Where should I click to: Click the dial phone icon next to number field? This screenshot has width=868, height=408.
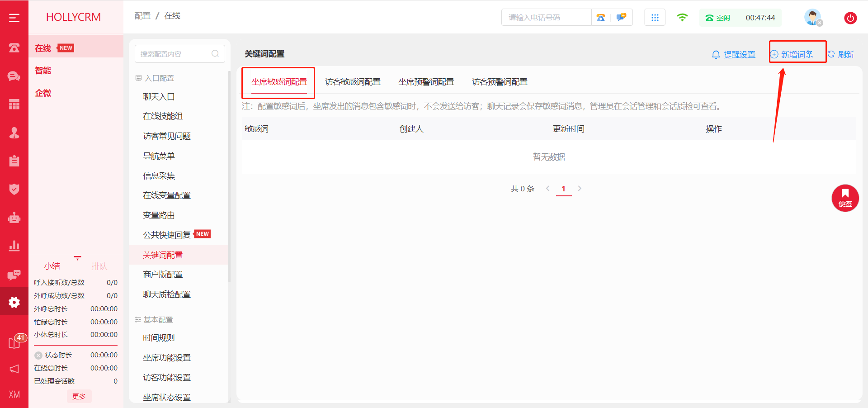[x=601, y=18]
